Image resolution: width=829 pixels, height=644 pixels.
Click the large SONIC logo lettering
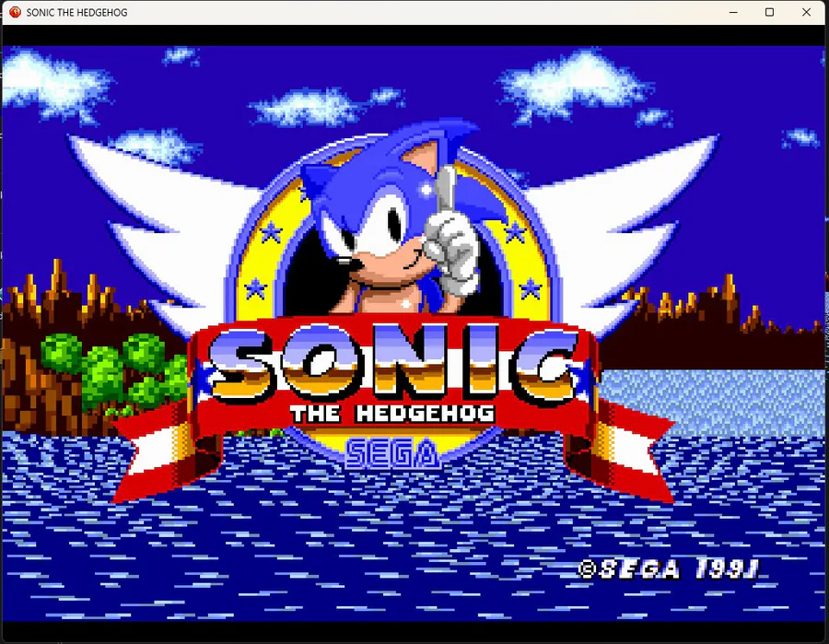click(x=394, y=364)
